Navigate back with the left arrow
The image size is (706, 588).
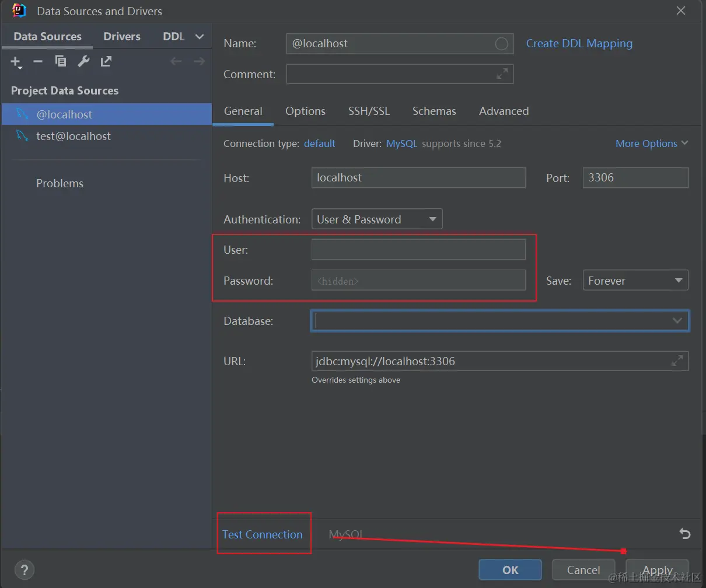[x=176, y=61]
